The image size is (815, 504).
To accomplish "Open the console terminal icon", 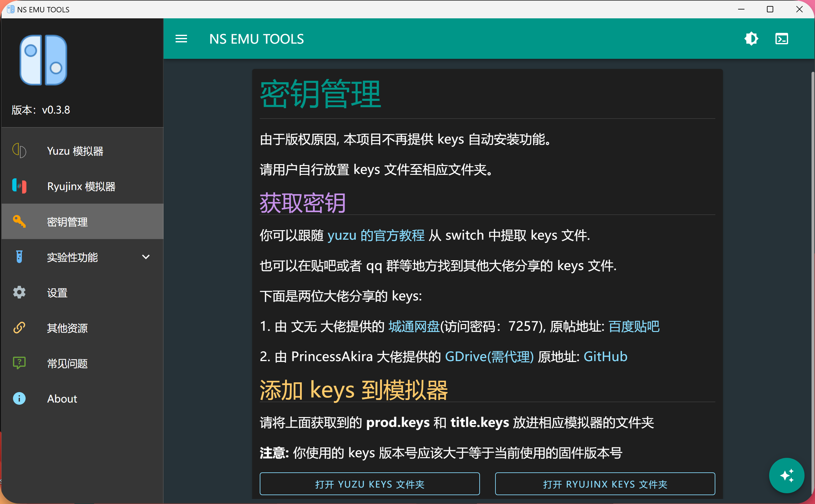I will tap(781, 39).
